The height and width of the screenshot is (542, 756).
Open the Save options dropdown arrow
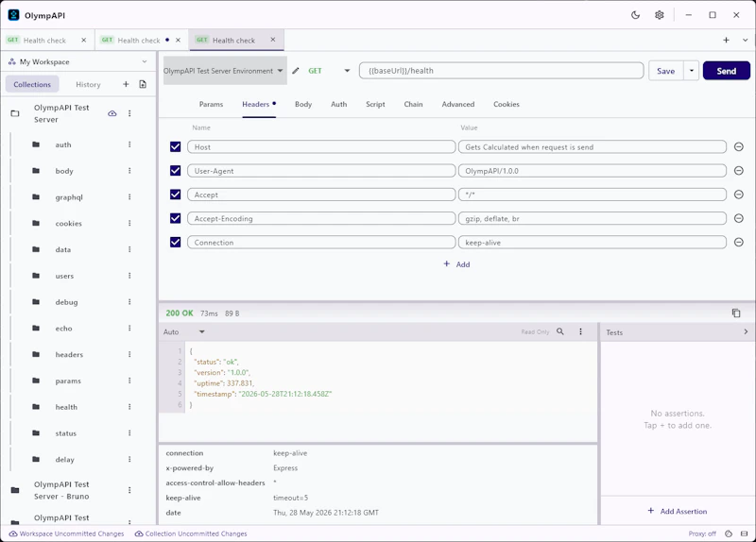click(x=692, y=71)
